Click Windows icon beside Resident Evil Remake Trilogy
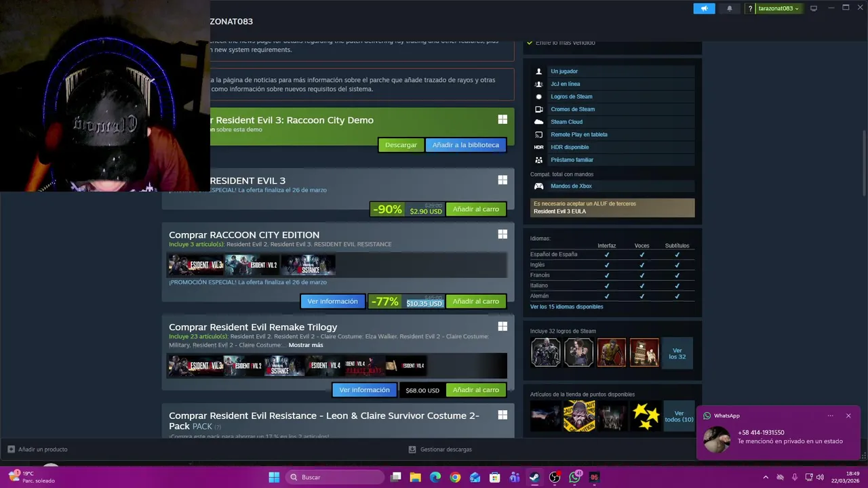Image resolution: width=868 pixels, height=488 pixels. pyautogui.click(x=502, y=326)
